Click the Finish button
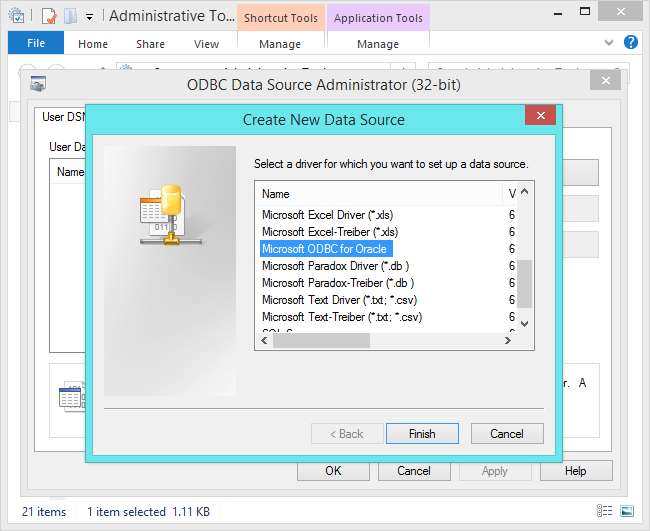The image size is (650, 531). click(422, 434)
